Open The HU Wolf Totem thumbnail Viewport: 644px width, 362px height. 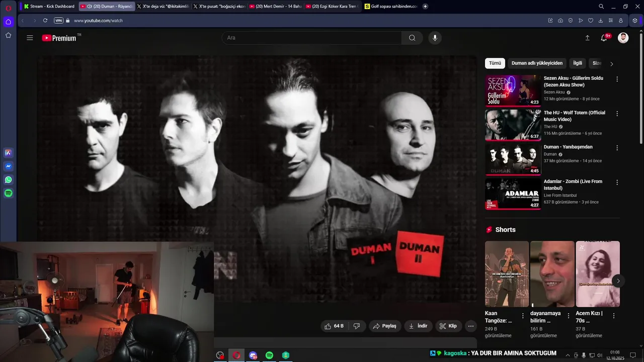513,125
